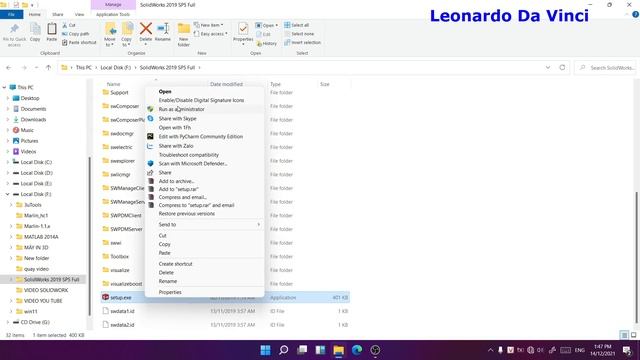Open the File ribbon tab
Image resolution: width=640 pixels, height=360 pixels.
[11, 14]
